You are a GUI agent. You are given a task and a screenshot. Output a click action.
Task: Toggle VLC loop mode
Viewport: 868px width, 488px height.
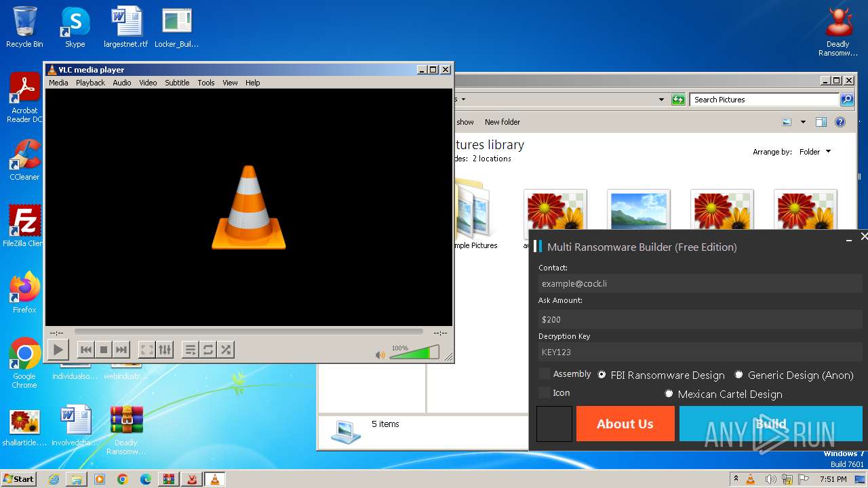pos(208,350)
